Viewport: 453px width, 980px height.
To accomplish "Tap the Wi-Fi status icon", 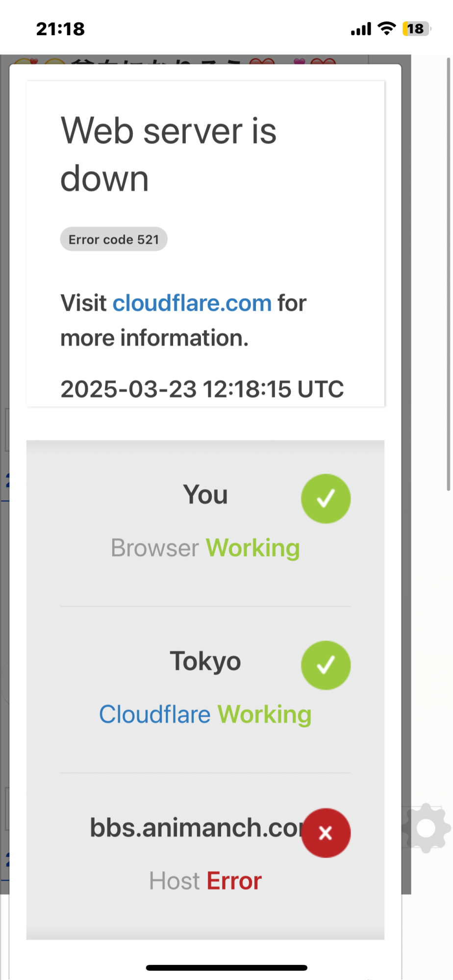I will pos(387,29).
